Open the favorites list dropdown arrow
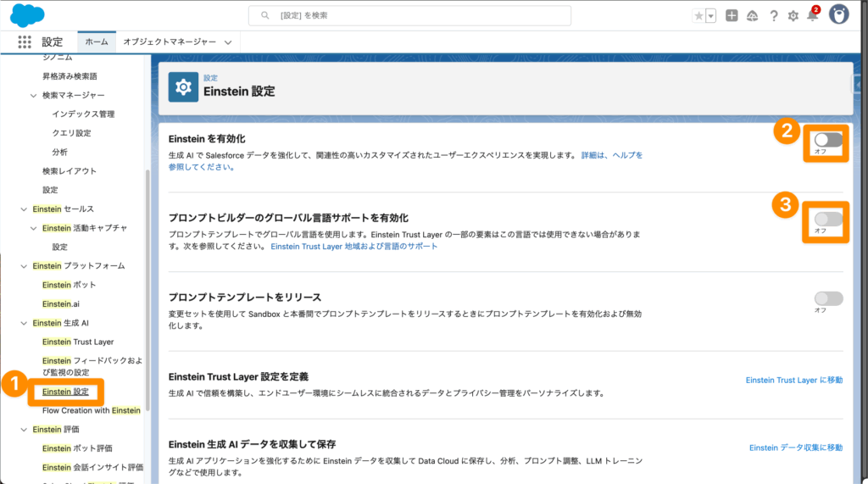 711,16
